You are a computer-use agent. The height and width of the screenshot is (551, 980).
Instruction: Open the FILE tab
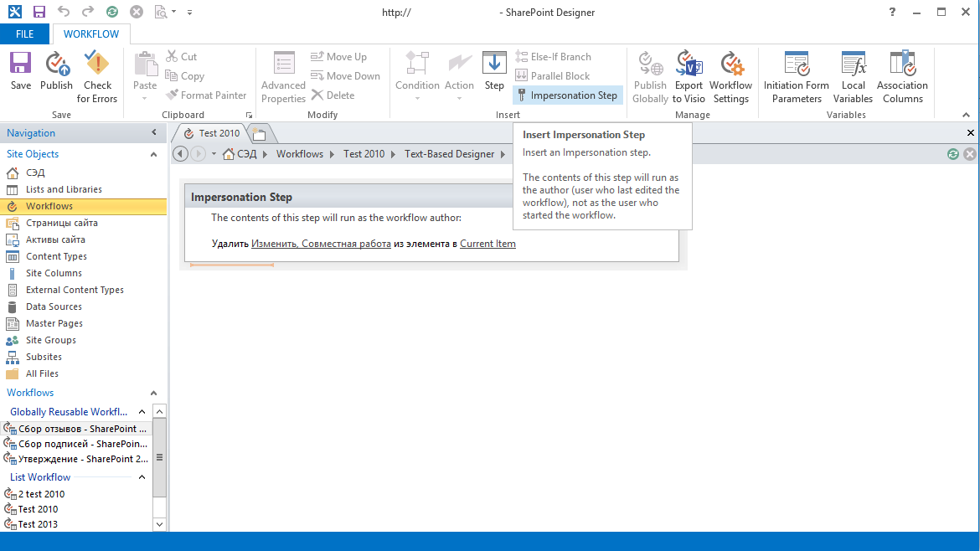[x=25, y=33]
